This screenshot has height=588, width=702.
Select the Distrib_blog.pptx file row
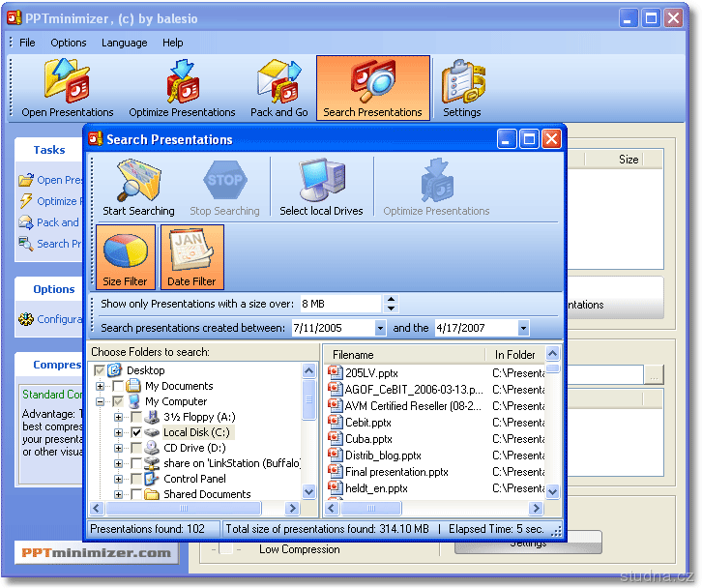point(436,455)
